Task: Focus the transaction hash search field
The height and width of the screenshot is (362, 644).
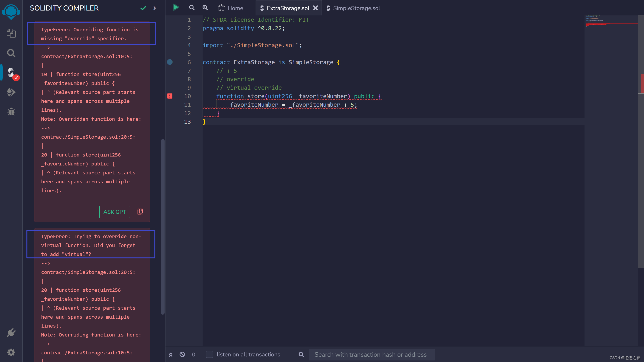Action: coord(371,354)
